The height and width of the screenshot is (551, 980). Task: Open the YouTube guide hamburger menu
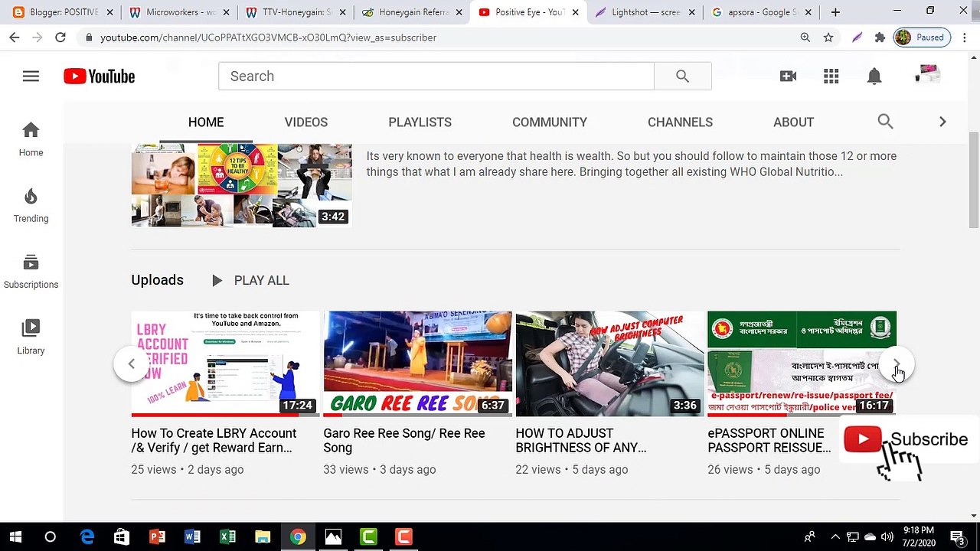click(31, 77)
